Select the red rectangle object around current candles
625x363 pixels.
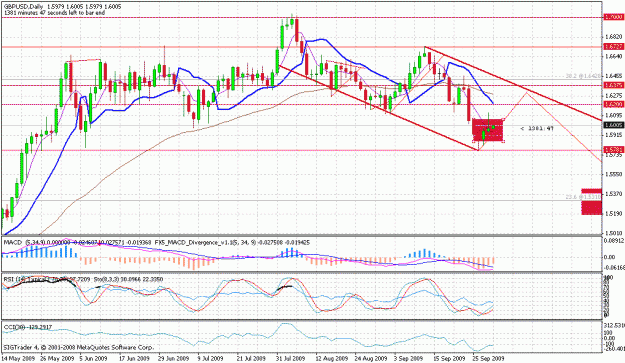(x=488, y=130)
